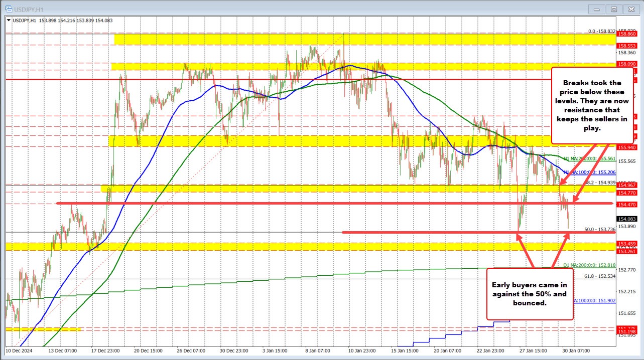Click the D1 MA:100 label showing 151.902
This screenshot has height=360, width=644.
click(x=595, y=299)
